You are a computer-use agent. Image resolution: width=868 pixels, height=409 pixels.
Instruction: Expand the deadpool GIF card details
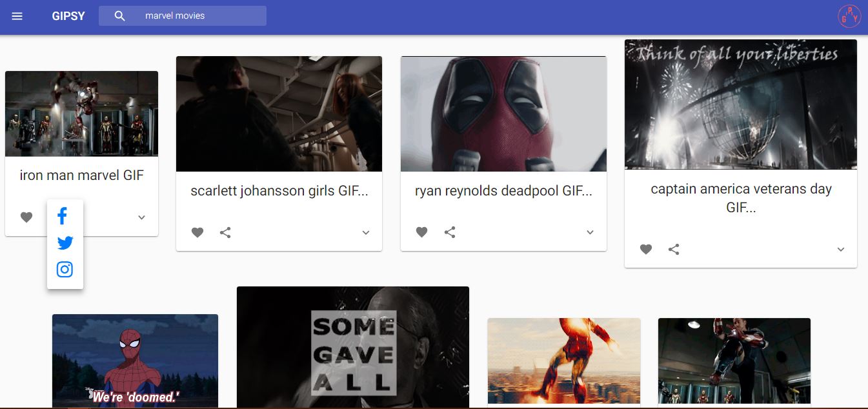[590, 232]
